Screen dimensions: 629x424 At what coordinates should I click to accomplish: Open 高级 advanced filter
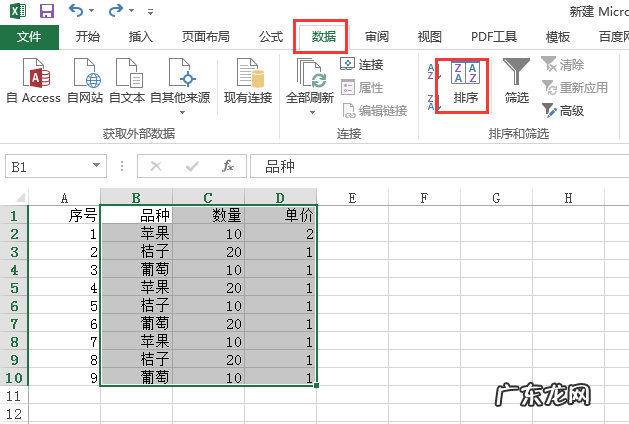click(x=562, y=110)
